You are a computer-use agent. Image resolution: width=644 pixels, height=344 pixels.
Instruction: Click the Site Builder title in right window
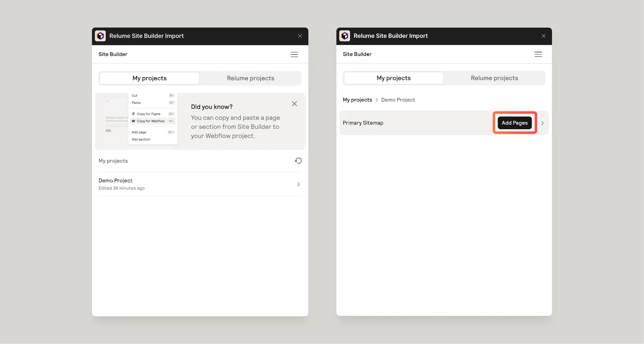pos(357,54)
